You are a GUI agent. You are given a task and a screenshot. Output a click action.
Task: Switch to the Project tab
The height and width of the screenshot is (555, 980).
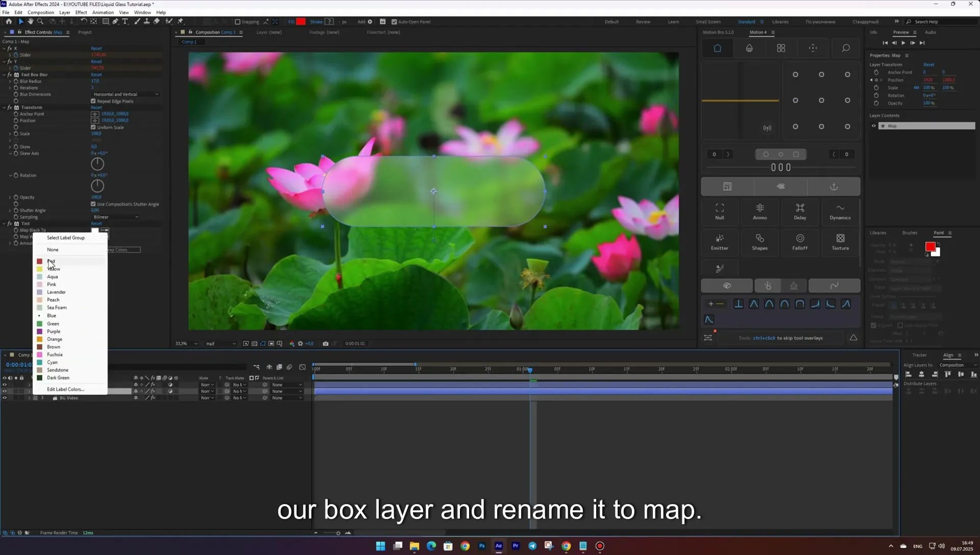pyautogui.click(x=85, y=32)
